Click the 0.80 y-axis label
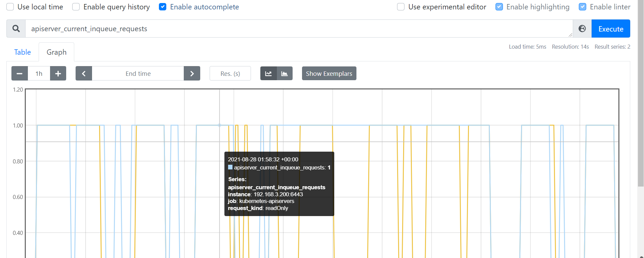The width and height of the screenshot is (644, 258). click(18, 161)
